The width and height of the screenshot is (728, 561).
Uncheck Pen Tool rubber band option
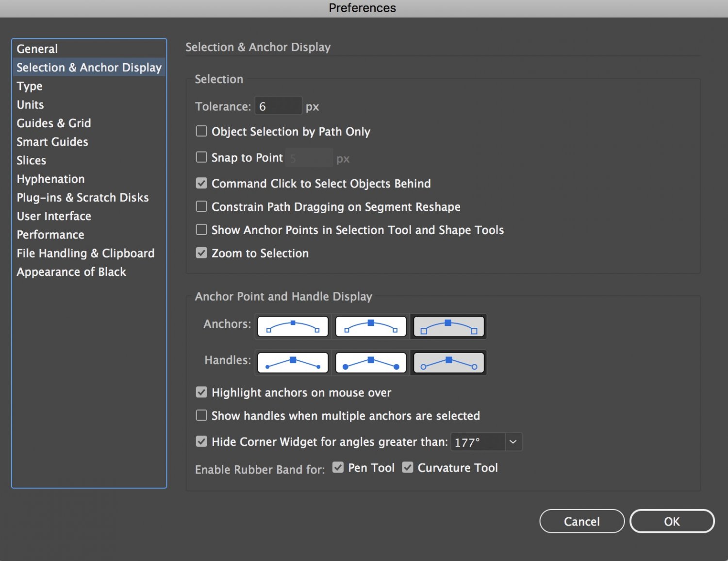click(338, 467)
